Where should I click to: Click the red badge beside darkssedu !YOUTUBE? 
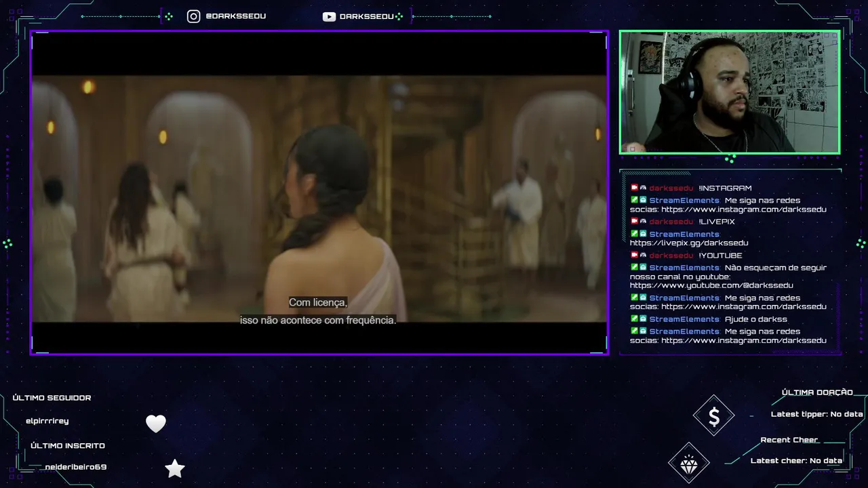(x=635, y=255)
